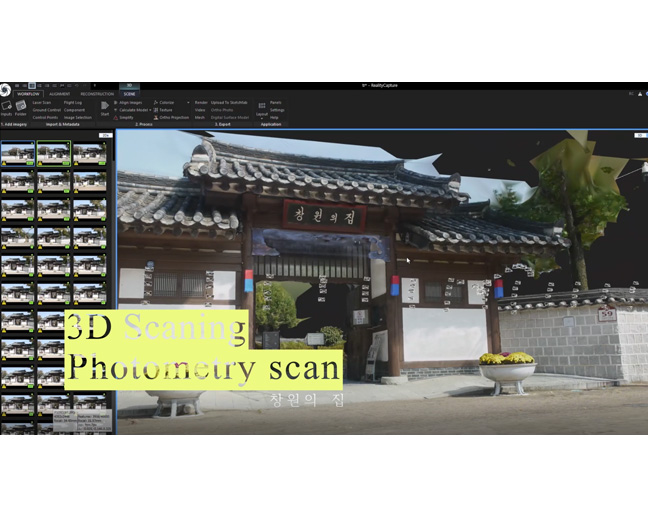Click the Ground Control button
Image resolution: width=648 pixels, height=516 pixels.
point(47,110)
